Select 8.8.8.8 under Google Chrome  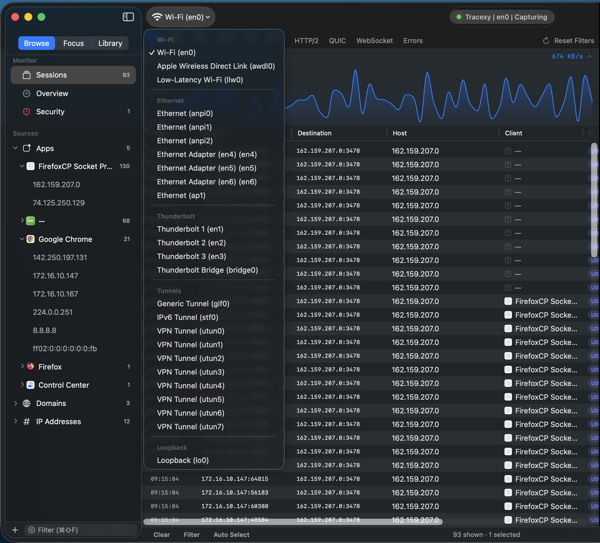[44, 330]
